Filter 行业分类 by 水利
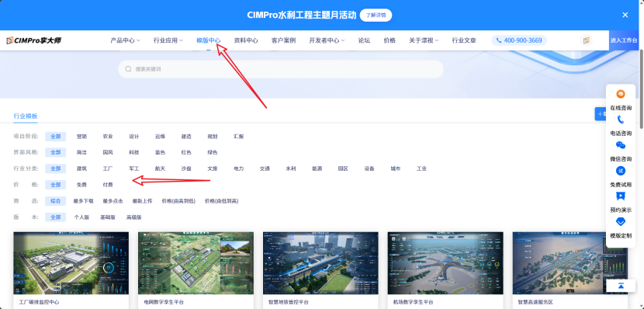 click(x=291, y=168)
